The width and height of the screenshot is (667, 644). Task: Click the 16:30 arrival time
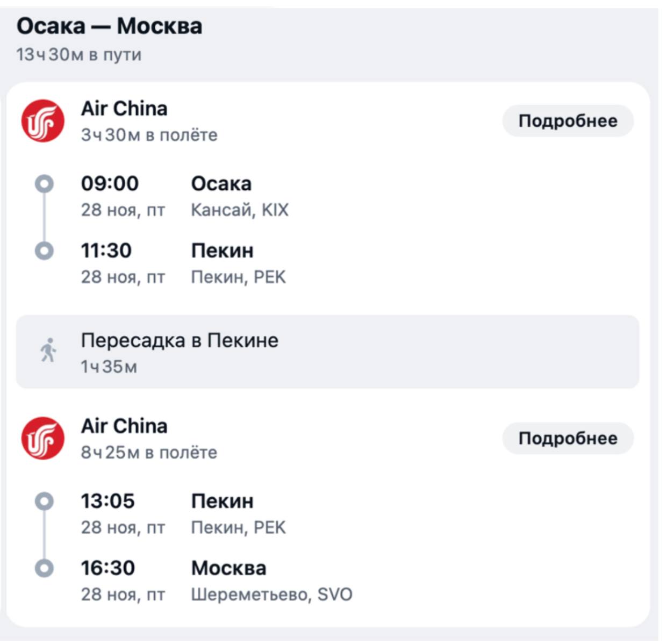pyautogui.click(x=107, y=568)
